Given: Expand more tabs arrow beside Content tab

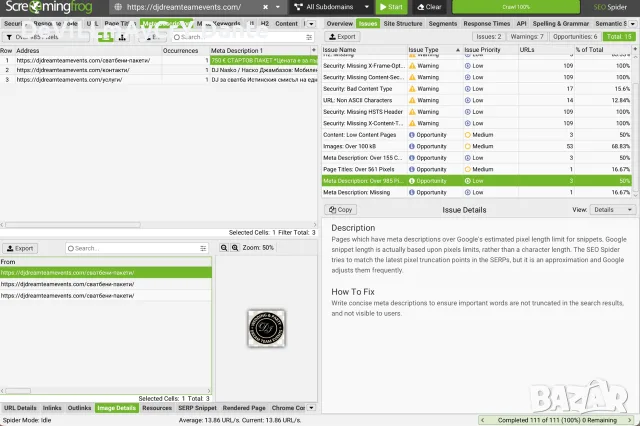Looking at the screenshot, I should click(x=311, y=24).
